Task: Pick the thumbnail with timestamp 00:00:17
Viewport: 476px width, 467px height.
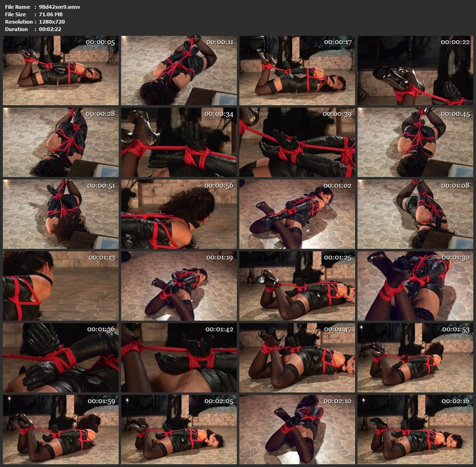Action: tap(297, 71)
